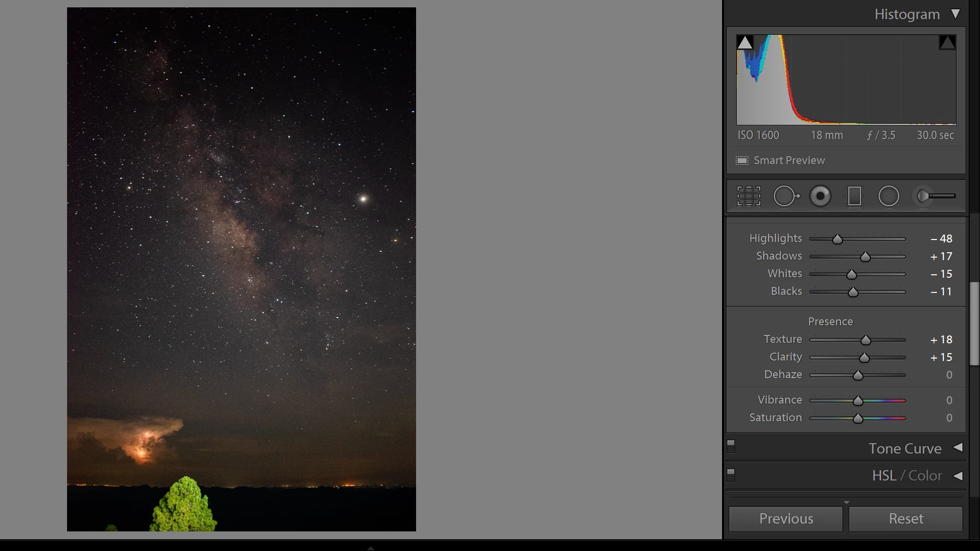Select the Radial Filter tool
Screen dimensions: 980x551
point(888,196)
